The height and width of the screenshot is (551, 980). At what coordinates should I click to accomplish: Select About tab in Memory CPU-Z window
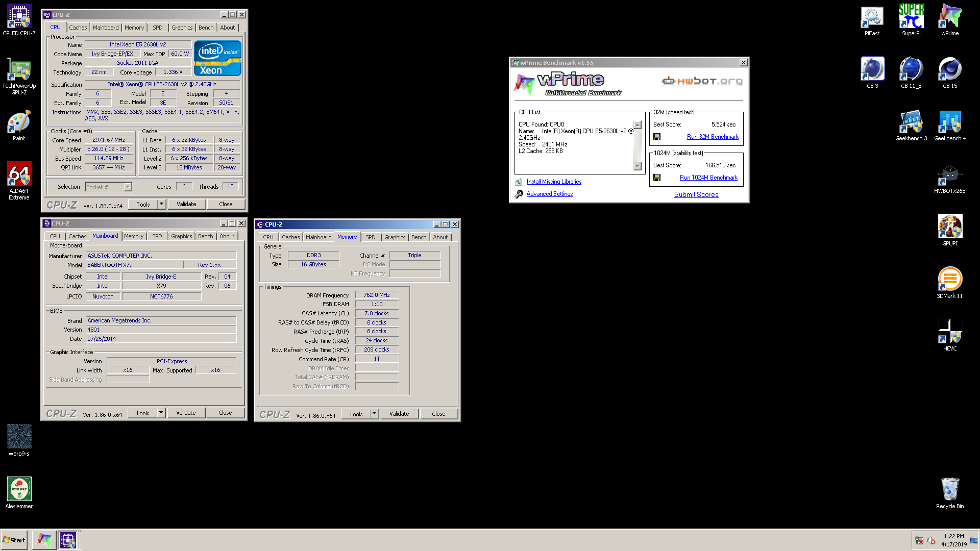[x=440, y=237]
